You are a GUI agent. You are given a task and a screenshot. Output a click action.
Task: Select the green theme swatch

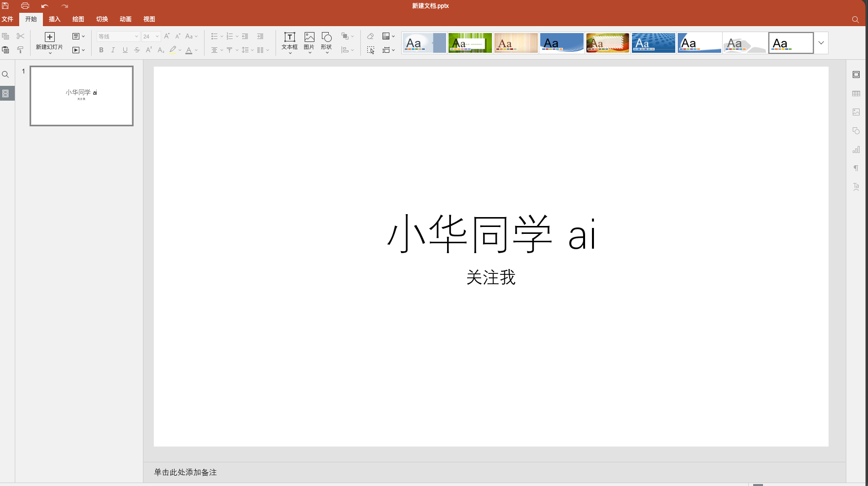coord(470,43)
